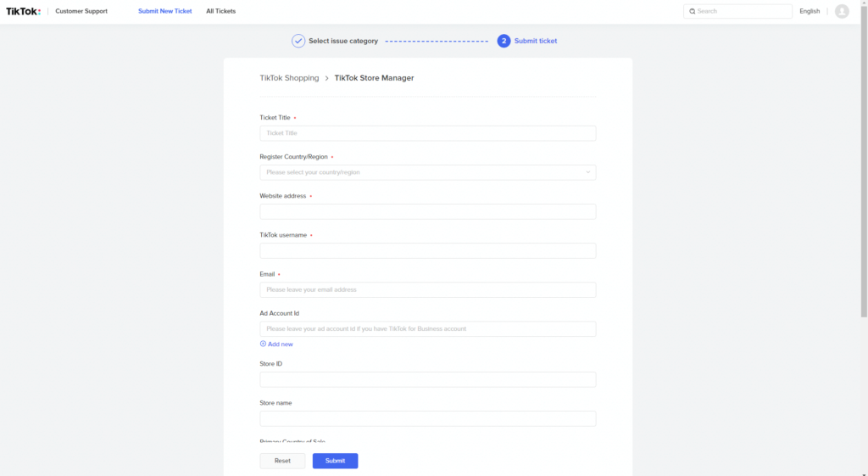Open the Submit New Ticket tab
Viewport: 868px width, 476px height.
(x=165, y=11)
